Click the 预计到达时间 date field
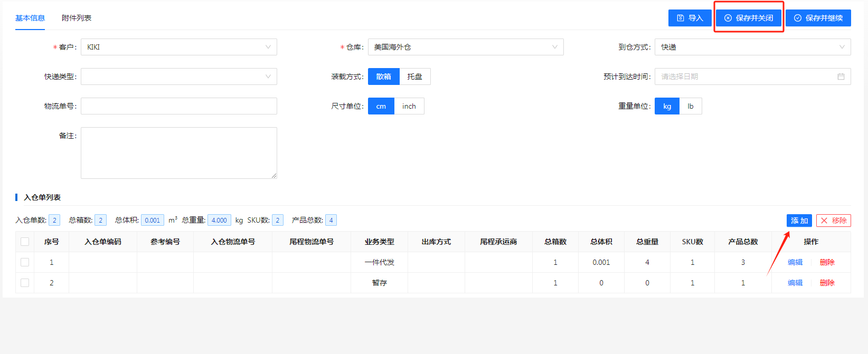The height and width of the screenshot is (354, 868). pyautogui.click(x=753, y=76)
